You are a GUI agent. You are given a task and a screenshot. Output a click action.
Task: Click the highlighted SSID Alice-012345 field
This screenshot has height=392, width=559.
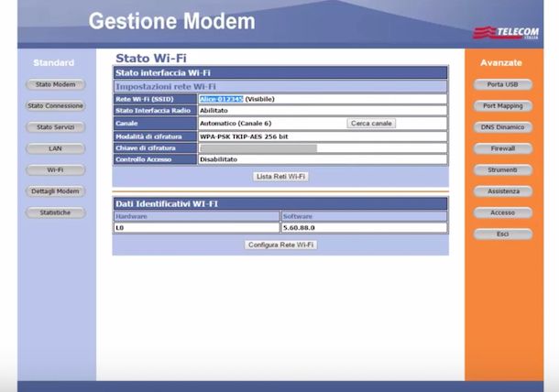(x=221, y=99)
